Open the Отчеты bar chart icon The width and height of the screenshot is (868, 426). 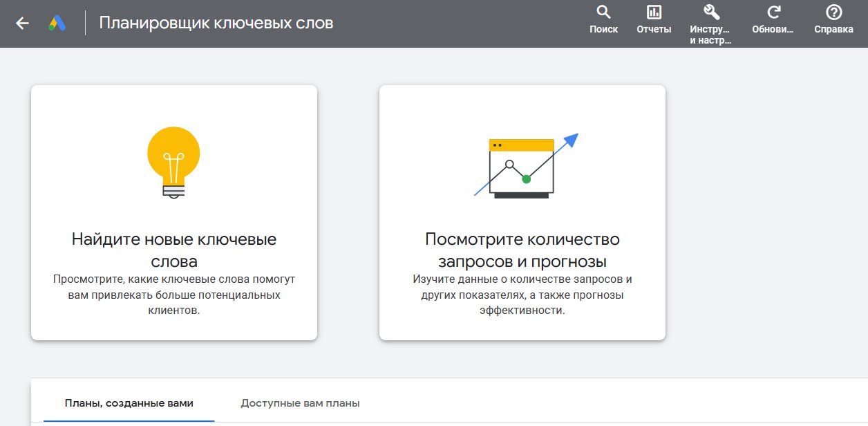click(654, 12)
